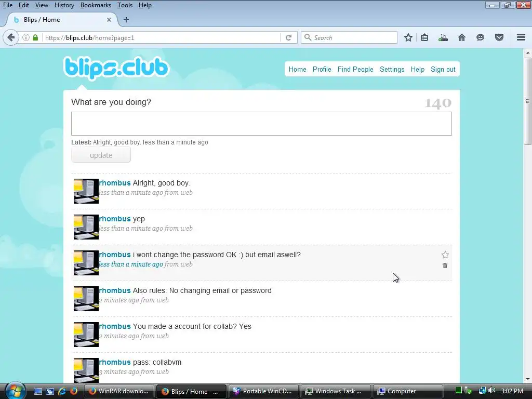The width and height of the screenshot is (532, 399).
Task: Open the Profile link
Action: (322, 69)
